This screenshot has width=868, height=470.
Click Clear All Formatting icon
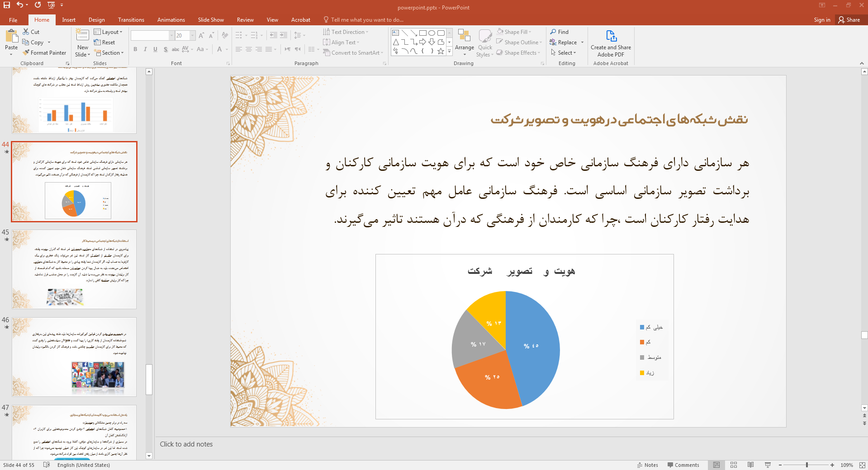click(225, 36)
